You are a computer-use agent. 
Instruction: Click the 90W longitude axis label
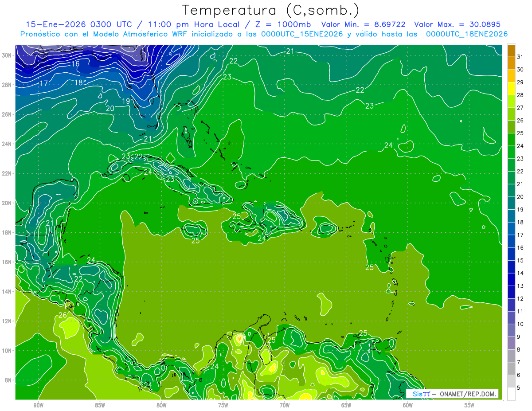click(39, 405)
